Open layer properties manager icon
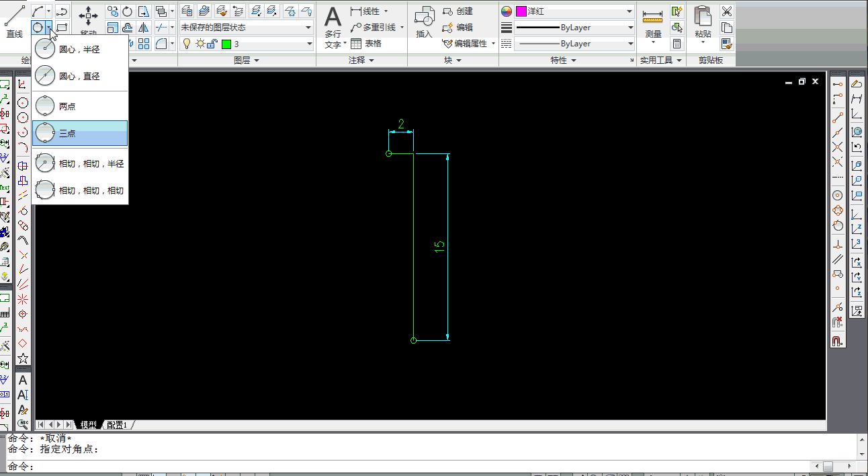 tap(187, 11)
